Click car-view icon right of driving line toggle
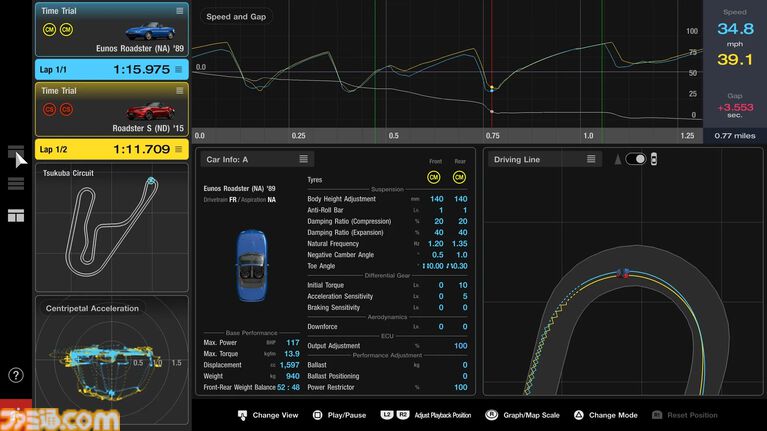This screenshot has height=431, width=767. (x=653, y=159)
